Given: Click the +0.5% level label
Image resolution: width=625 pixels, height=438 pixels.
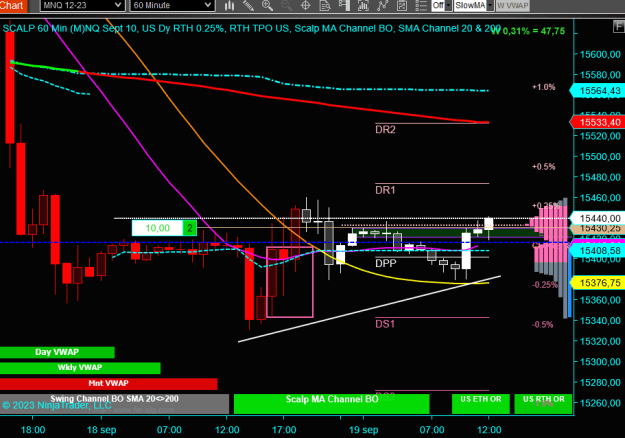Looking at the screenshot, I should (x=544, y=167).
